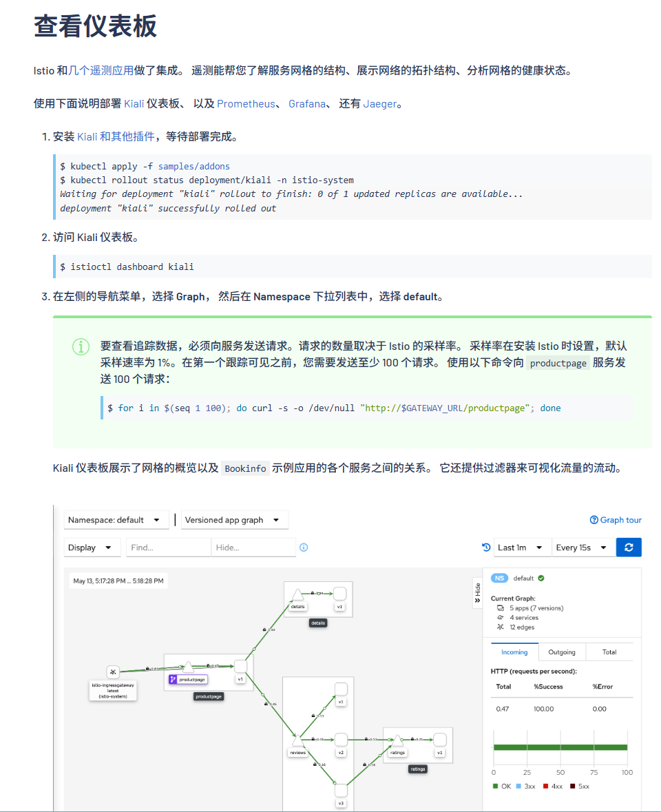Click the red 4xx legend swatch
This screenshot has width=661, height=812.
[x=545, y=786]
